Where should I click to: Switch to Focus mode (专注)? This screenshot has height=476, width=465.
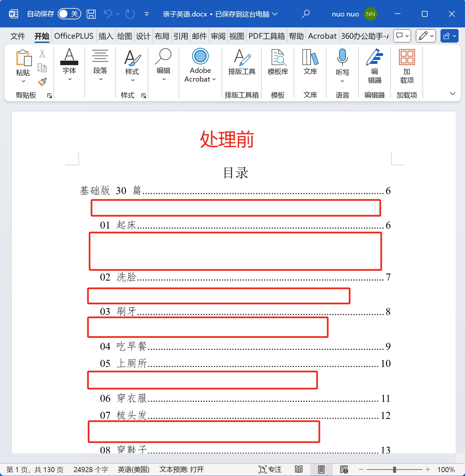pyautogui.click(x=270, y=470)
